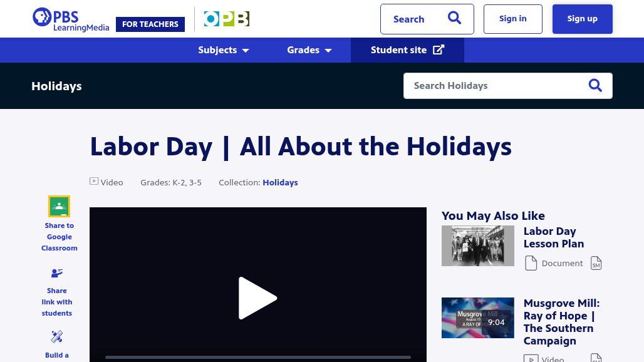
Task: Click the Build a lesson tools icon
Action: (x=56, y=336)
